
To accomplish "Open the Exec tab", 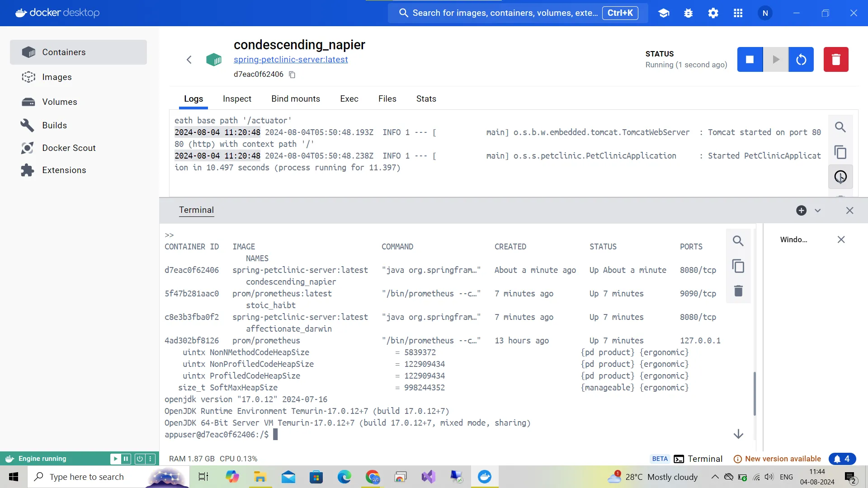I will click(349, 99).
